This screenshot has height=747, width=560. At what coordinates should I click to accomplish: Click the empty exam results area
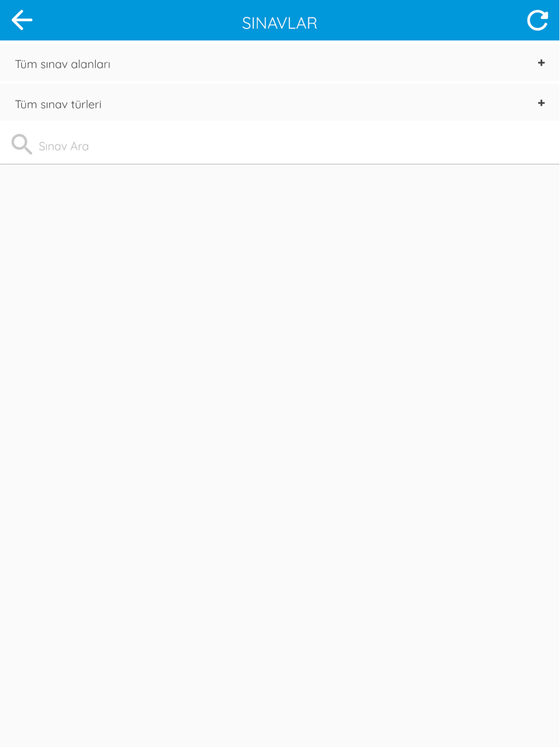tap(280, 455)
